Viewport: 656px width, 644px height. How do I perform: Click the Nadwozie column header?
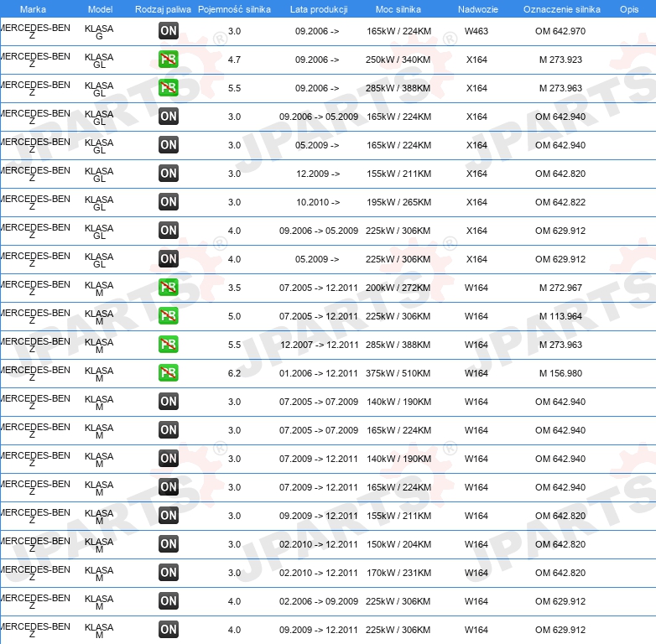point(478,9)
